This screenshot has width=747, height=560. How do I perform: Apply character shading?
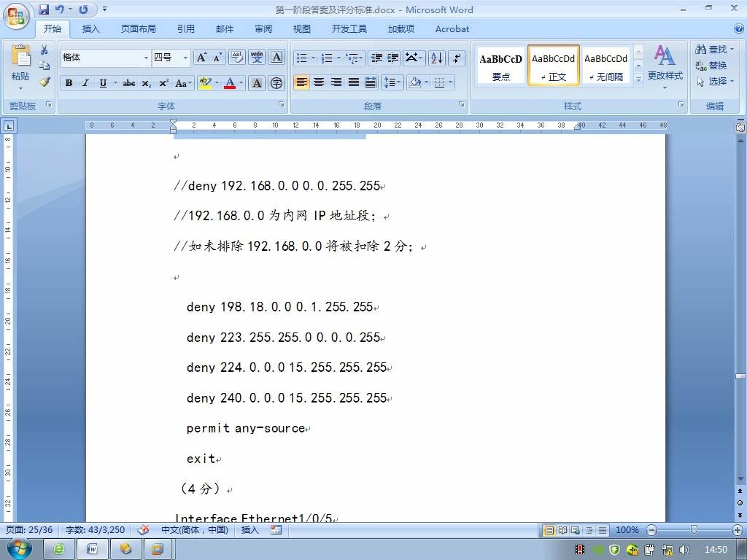(x=257, y=83)
